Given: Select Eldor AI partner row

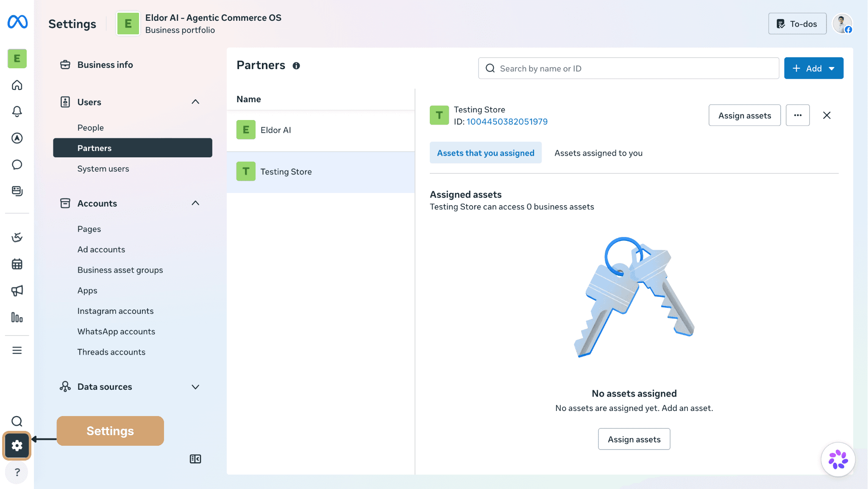Looking at the screenshot, I should click(x=321, y=130).
